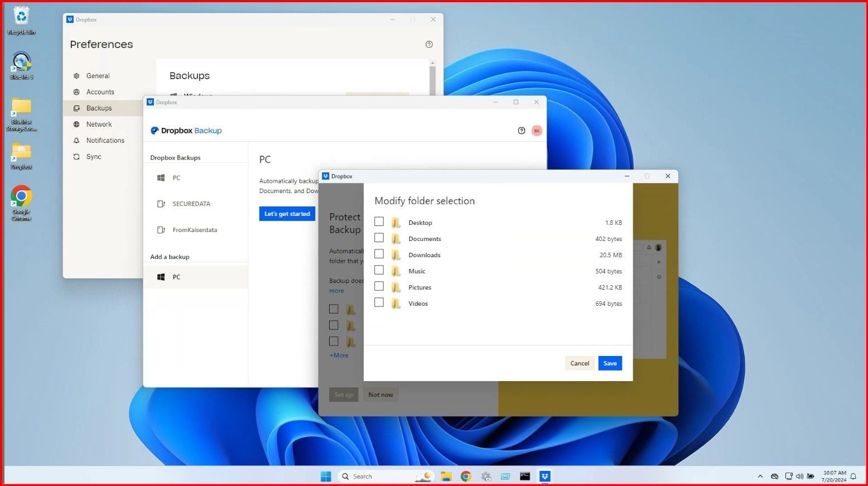The width and height of the screenshot is (868, 486).
Task: Open the Windows Start menu
Action: [326, 476]
